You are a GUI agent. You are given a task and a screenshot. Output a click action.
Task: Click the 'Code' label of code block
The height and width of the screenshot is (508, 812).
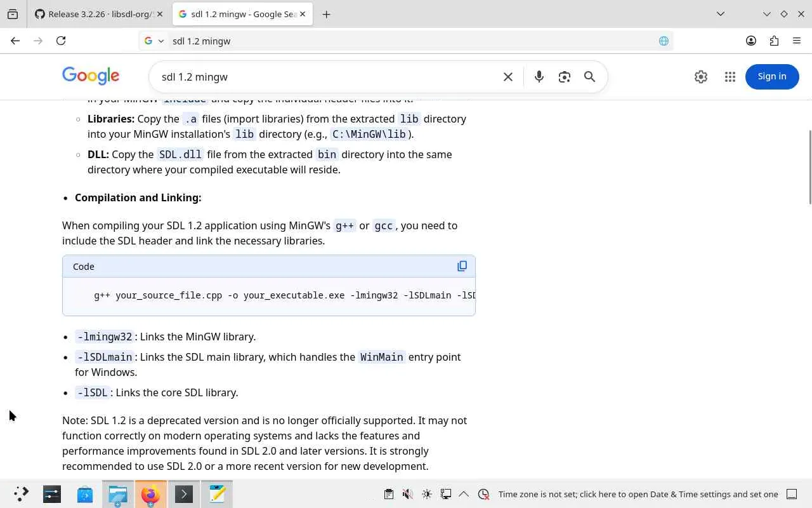[x=84, y=267]
